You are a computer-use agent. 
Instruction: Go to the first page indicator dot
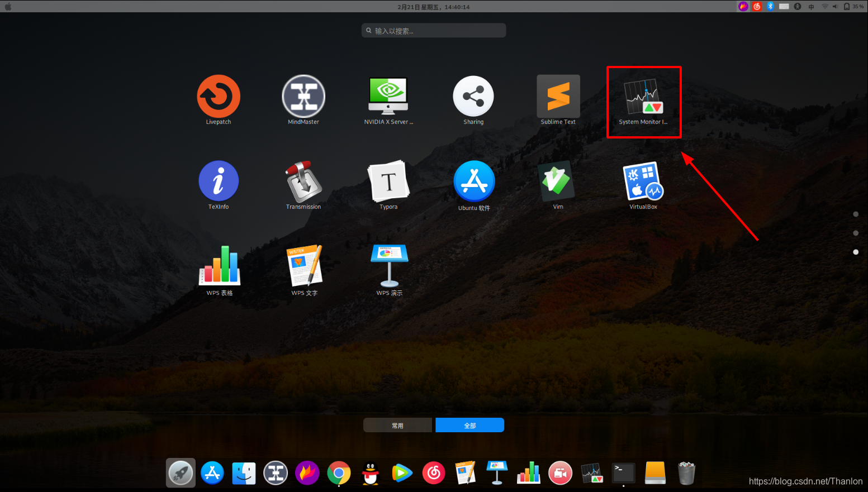856,214
